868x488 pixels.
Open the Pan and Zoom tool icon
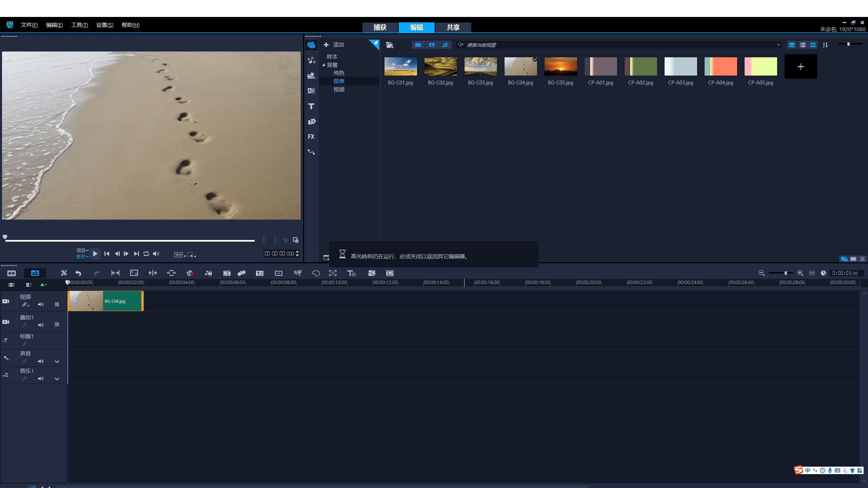(333, 273)
